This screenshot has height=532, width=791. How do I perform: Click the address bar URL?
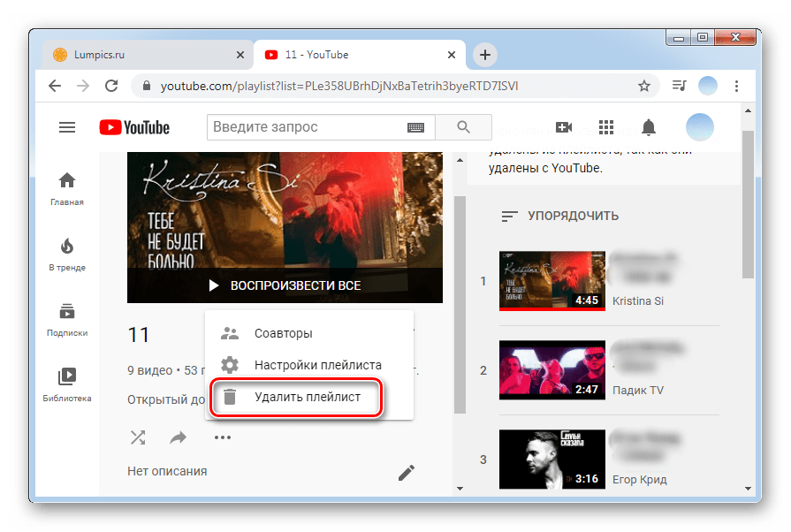tap(339, 86)
